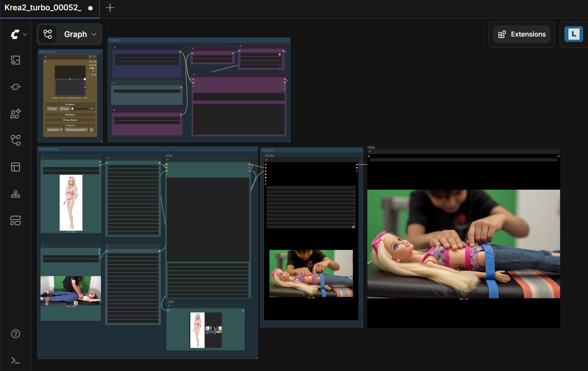Image resolution: width=588 pixels, height=371 pixels.
Task: Toggle the terminal console panel
Action: click(16, 360)
